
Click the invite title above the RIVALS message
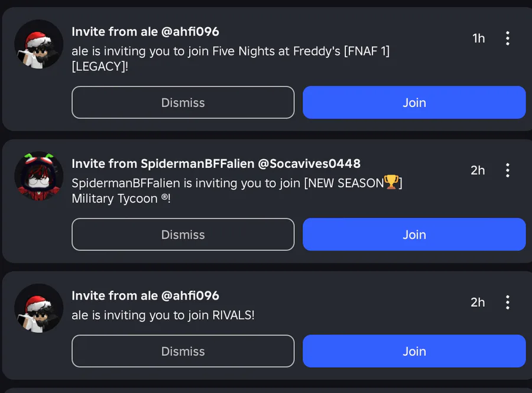coord(145,295)
